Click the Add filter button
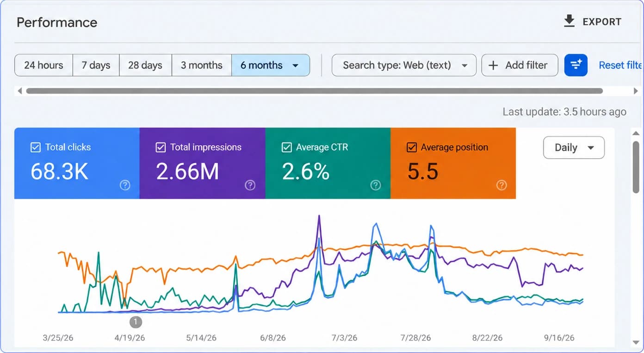Screen dimensions: 644x353 [520, 65]
